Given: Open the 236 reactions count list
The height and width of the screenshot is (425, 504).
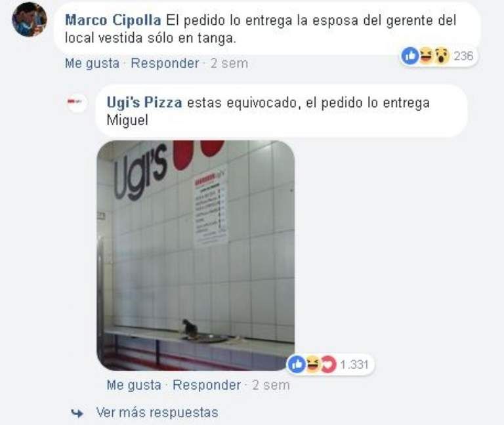Looking at the screenshot, I should click(x=463, y=56).
